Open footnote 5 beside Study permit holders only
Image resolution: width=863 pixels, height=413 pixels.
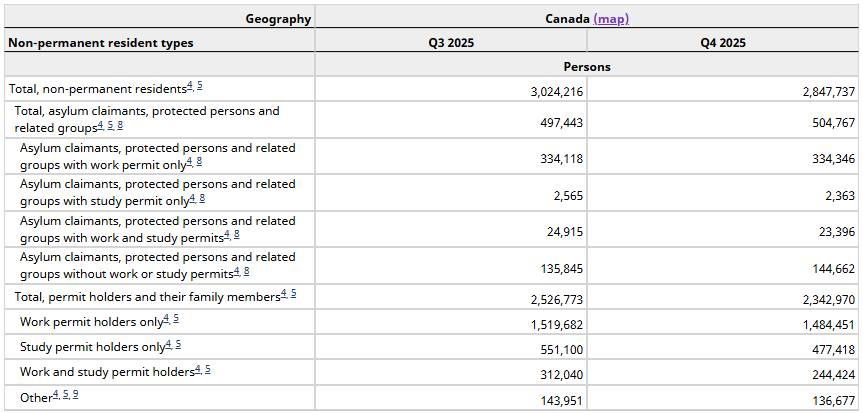coord(178,345)
